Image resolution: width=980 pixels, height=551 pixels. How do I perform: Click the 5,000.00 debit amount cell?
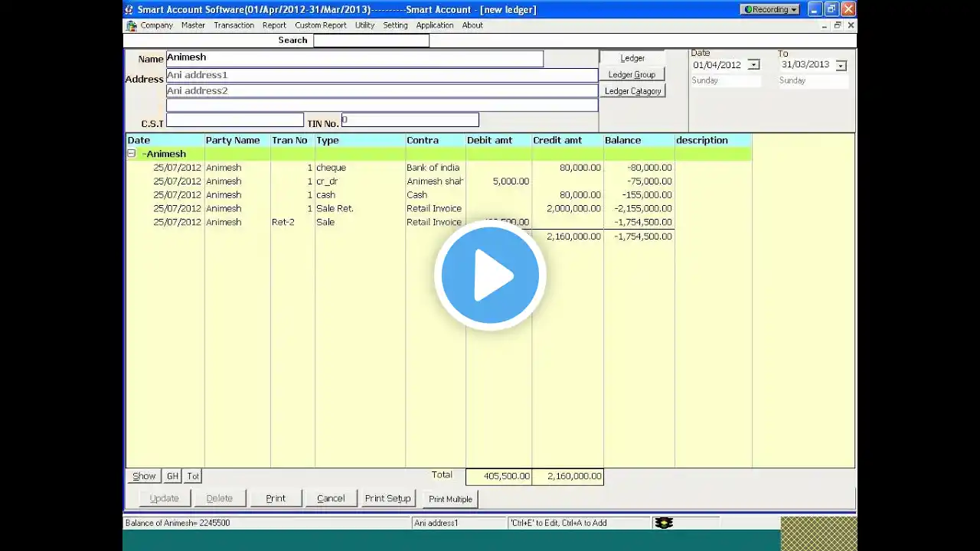(499, 181)
